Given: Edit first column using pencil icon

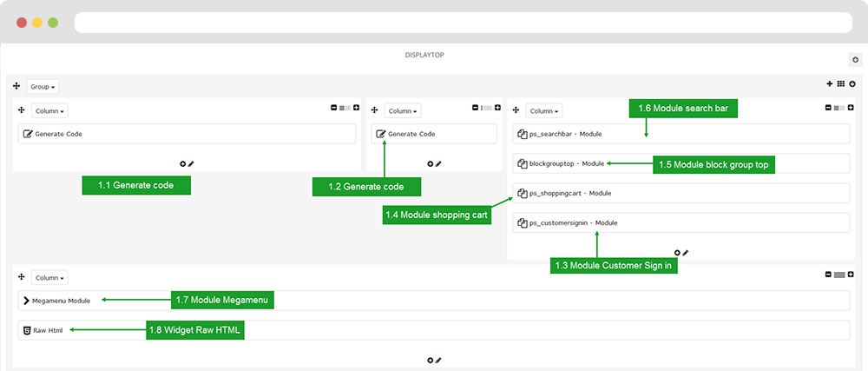Looking at the screenshot, I should point(191,163).
